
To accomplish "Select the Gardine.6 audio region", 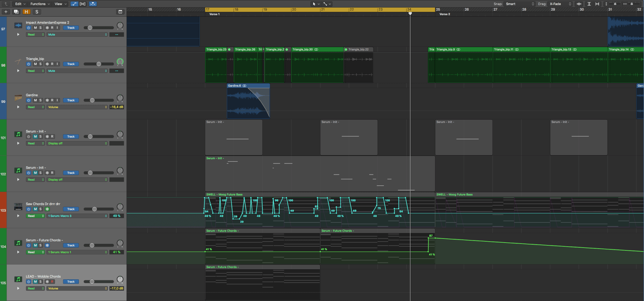I will pos(248,101).
